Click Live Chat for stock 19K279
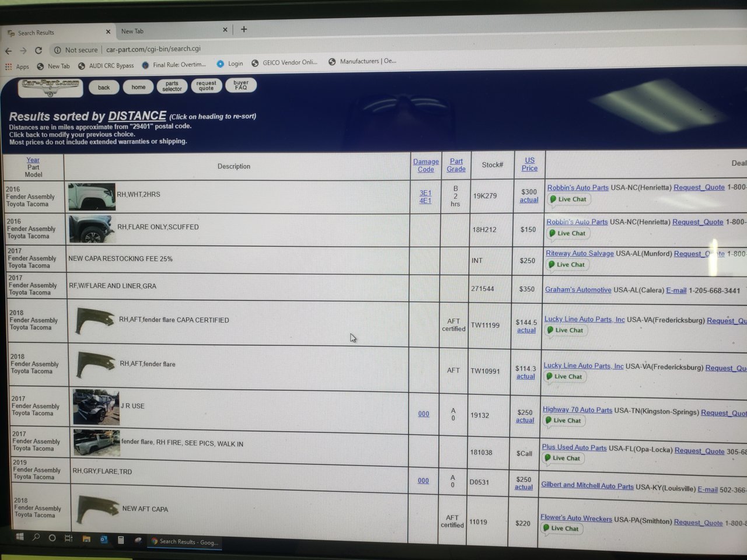This screenshot has height=560, width=747. tap(568, 199)
